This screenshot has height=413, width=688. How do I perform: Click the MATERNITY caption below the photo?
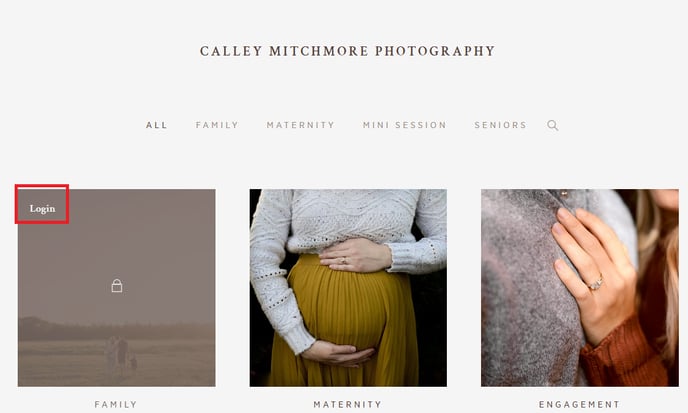pos(348,404)
